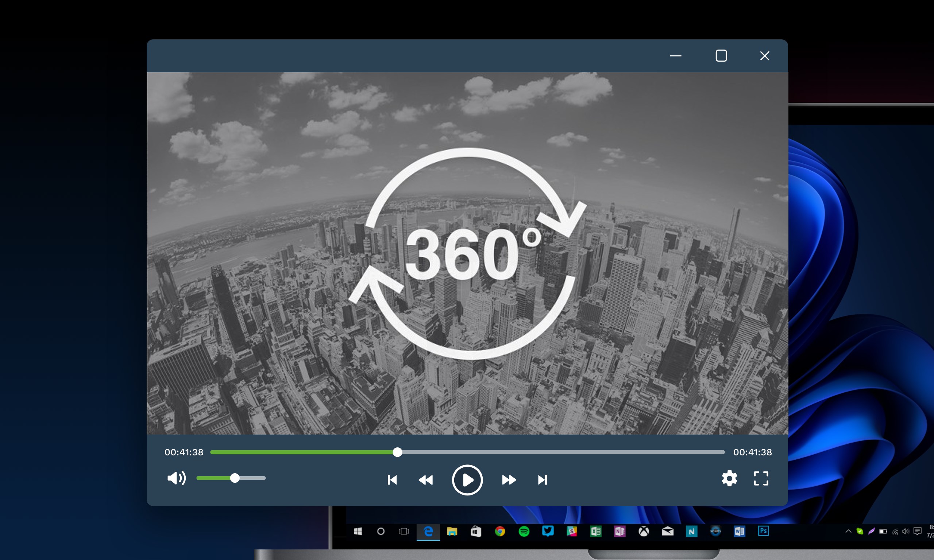
Task: Launch Adobe Photoshop from the taskbar
Action: click(764, 530)
